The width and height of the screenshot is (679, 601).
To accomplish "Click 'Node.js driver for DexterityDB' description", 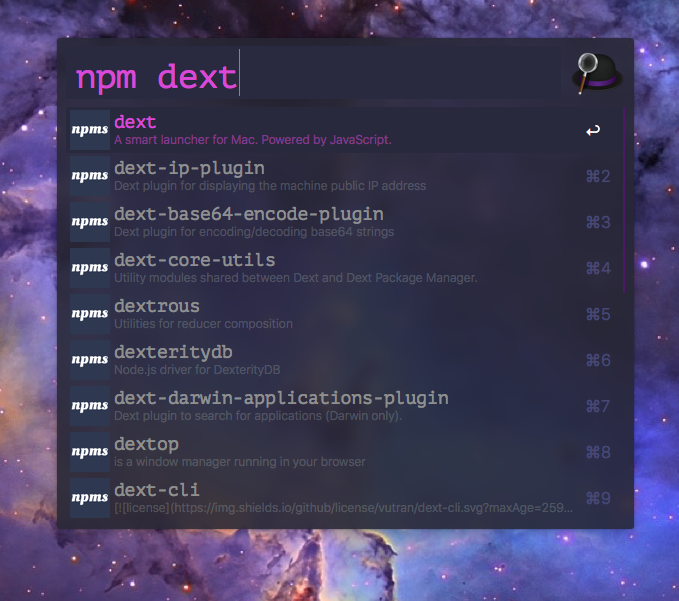I will (x=197, y=370).
